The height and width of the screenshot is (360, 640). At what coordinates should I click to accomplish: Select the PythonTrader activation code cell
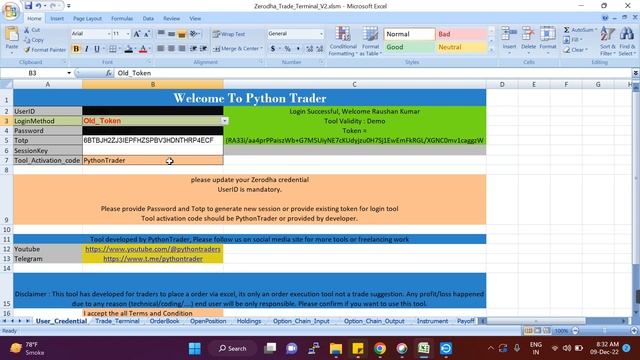153,160
